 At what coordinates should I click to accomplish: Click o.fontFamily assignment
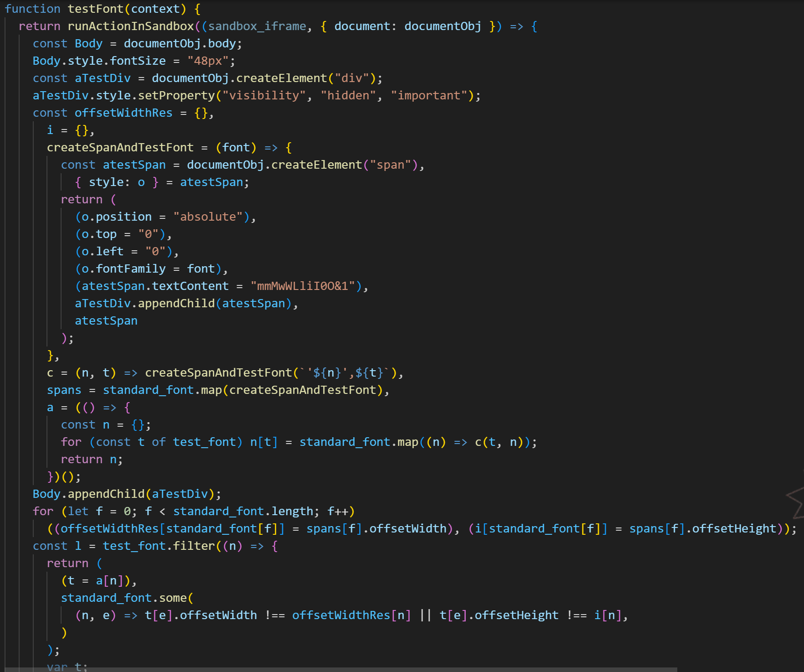(x=151, y=269)
